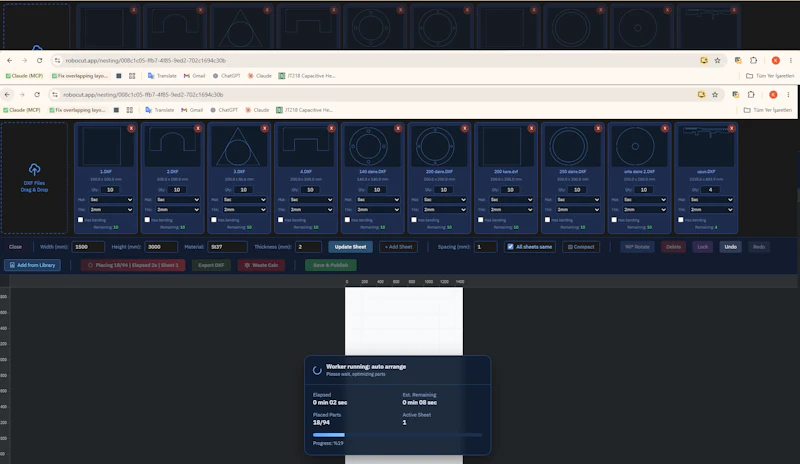
Task: Click the Width (mm) input field
Action: click(88, 247)
